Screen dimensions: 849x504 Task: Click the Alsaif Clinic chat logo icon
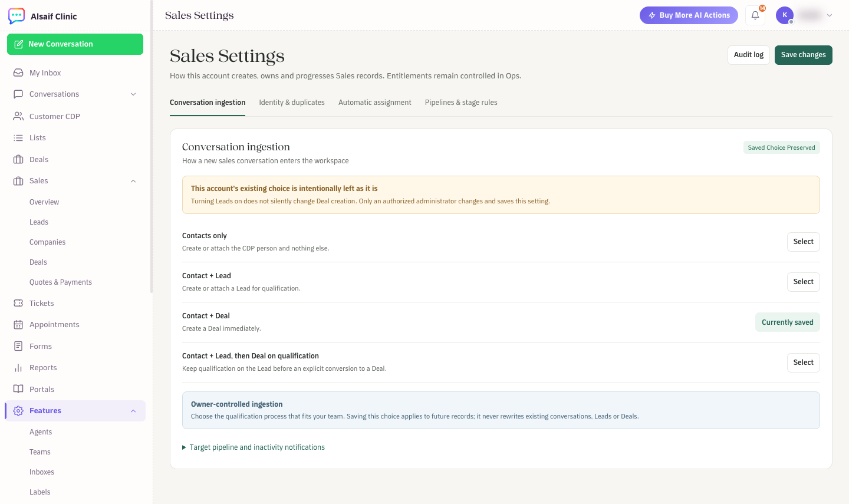click(x=17, y=16)
